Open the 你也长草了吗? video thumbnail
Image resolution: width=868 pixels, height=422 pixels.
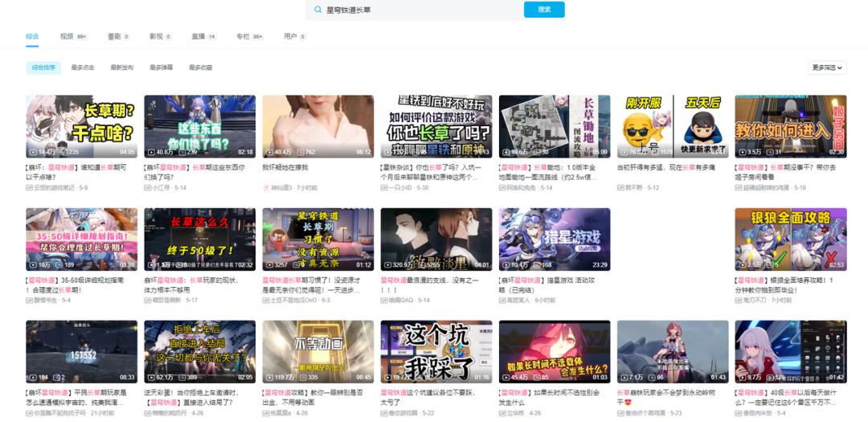(x=436, y=126)
